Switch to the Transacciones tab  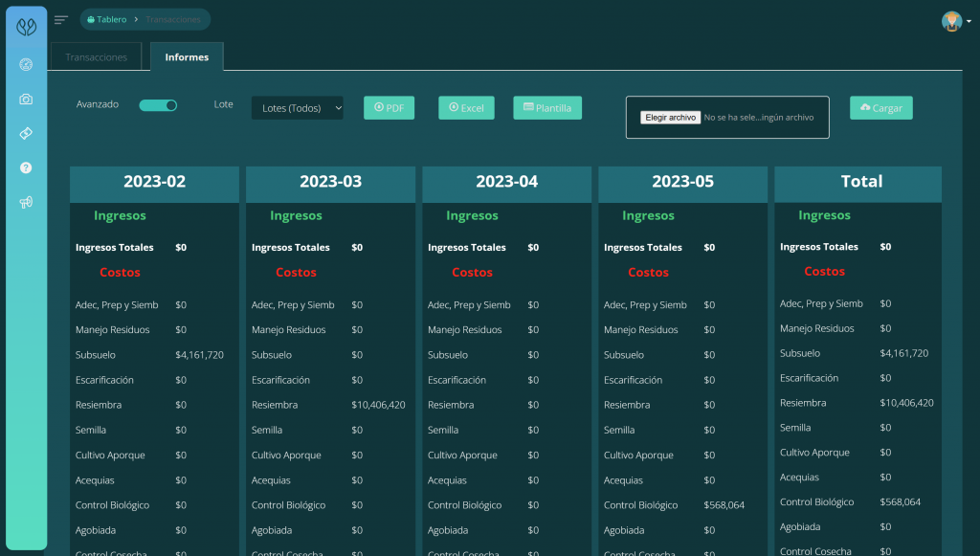click(x=96, y=57)
